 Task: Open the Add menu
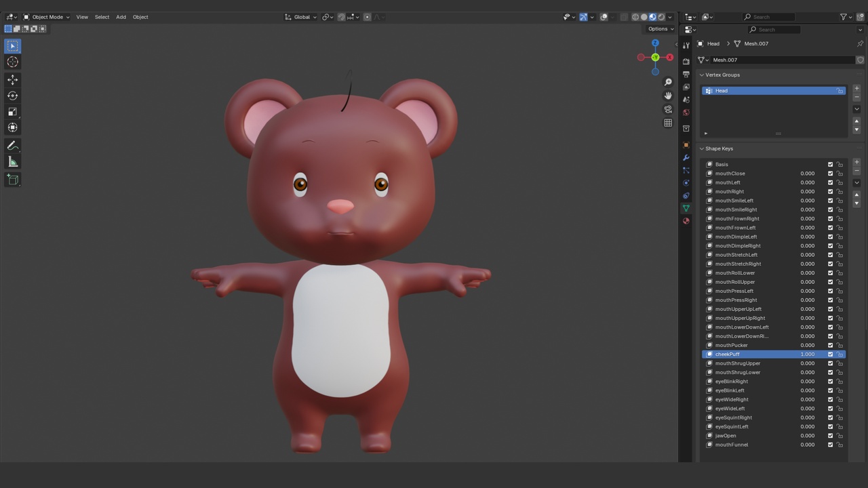121,17
